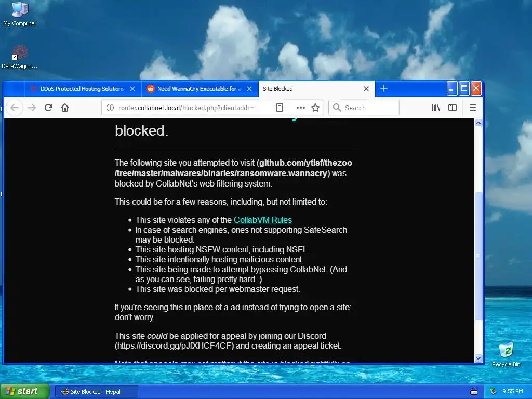Image resolution: width=532 pixels, height=399 pixels.
Task: Click the network tray icon
Action: [x=494, y=392]
